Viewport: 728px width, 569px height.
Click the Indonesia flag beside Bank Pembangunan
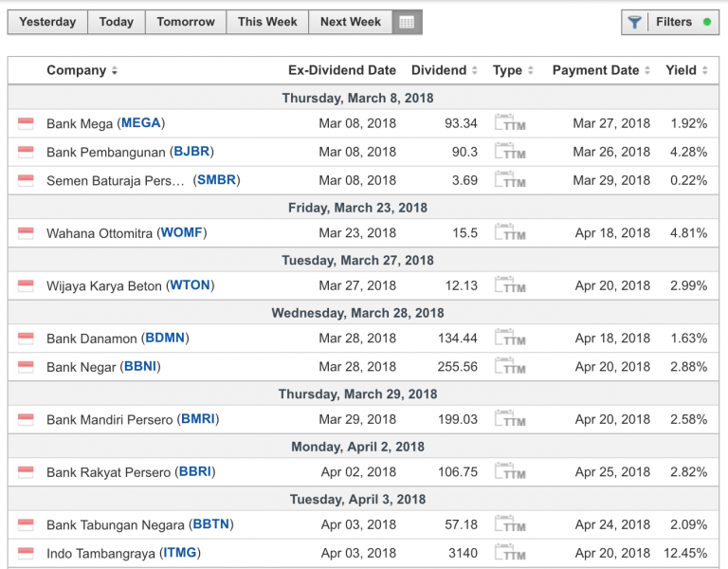(x=26, y=152)
